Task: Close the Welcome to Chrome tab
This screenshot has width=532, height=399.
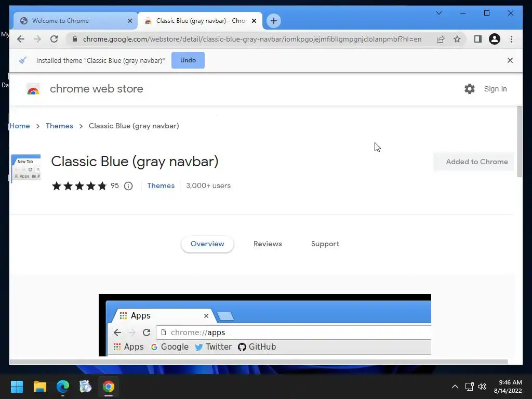Action: (129, 21)
